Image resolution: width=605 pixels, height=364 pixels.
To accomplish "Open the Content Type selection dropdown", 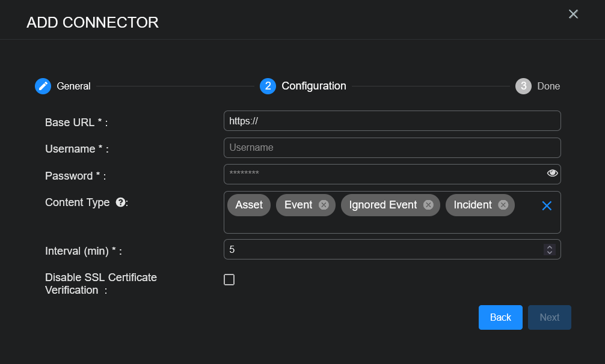I will click(385, 223).
